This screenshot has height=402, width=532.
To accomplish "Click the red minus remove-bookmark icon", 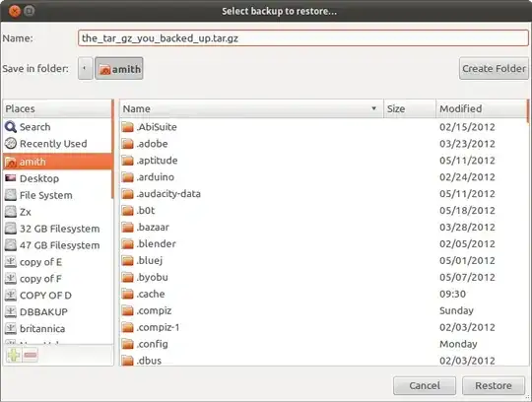I will click(x=31, y=355).
